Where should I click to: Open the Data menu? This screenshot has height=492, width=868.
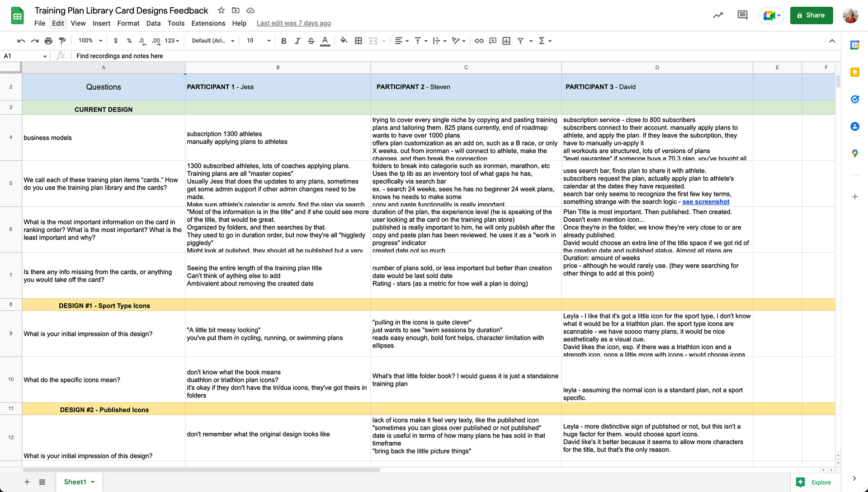(x=153, y=23)
